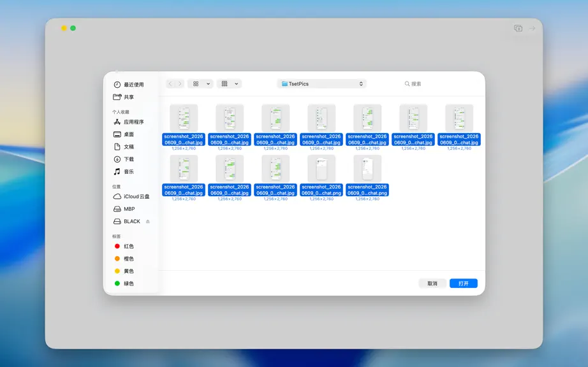Click the new chat icon in background window

[518, 29]
